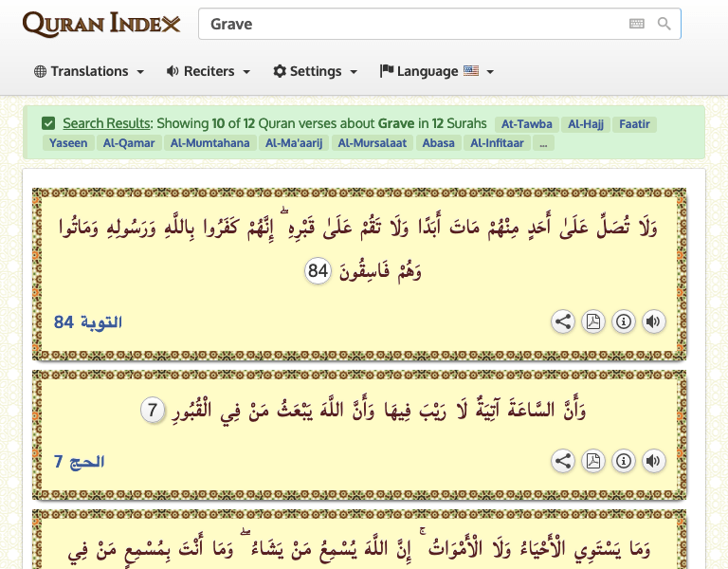Open the Reciters dropdown menu
This screenshot has width=728, height=569.
tap(208, 71)
